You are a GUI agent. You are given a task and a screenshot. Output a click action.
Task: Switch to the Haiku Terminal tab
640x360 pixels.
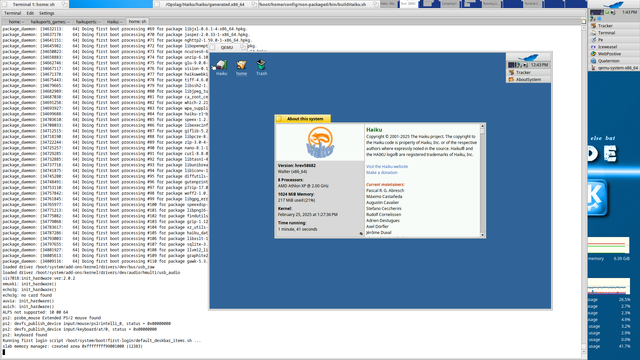(x=114, y=22)
